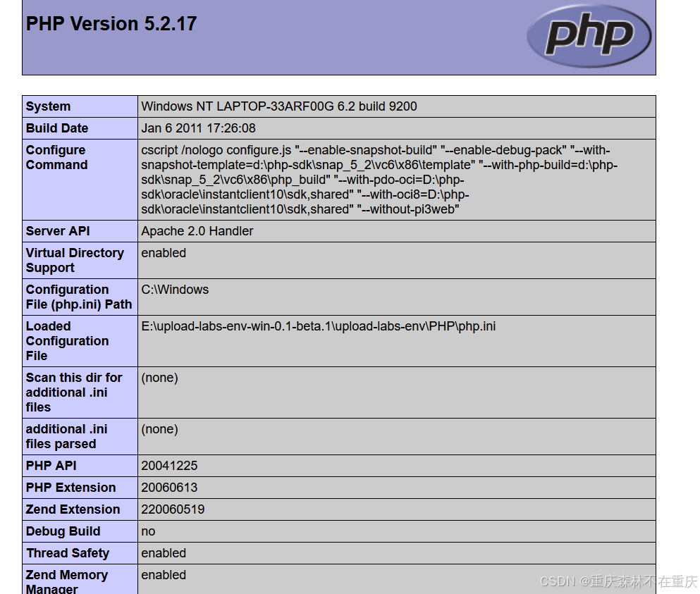Select the '20060613' PHP Extension value
This screenshot has width=700, height=594.
(169, 488)
